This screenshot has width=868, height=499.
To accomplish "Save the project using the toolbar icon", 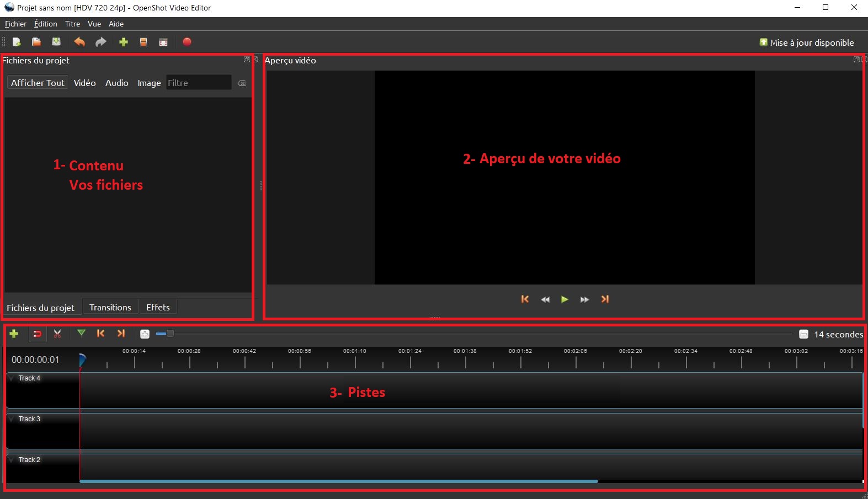I will point(56,42).
